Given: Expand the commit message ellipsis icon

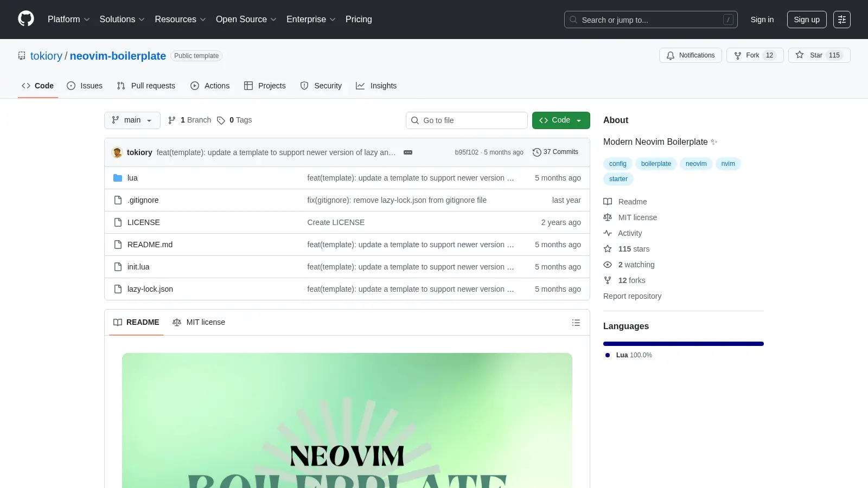Looking at the screenshot, I should [408, 152].
